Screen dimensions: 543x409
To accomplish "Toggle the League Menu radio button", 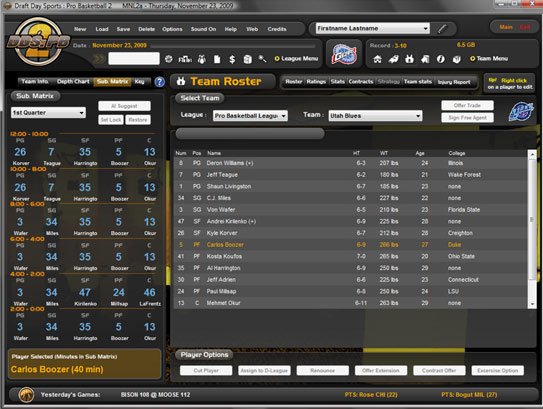I will [277, 59].
